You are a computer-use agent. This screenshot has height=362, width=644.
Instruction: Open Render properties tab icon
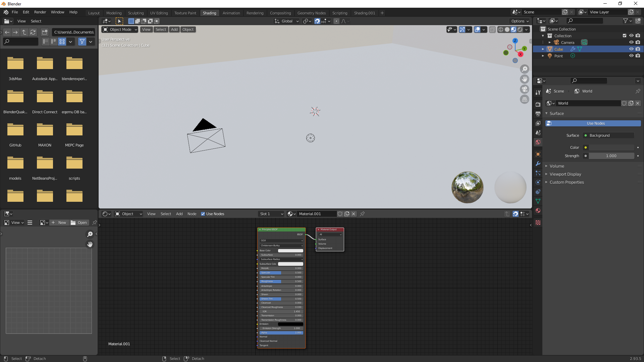(x=538, y=104)
